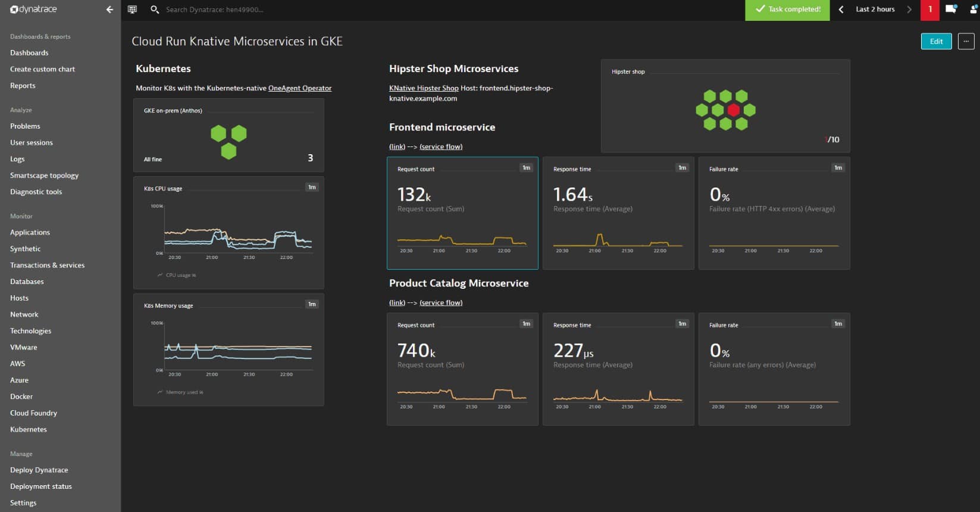Click the Hipster shop tile title

click(x=628, y=71)
